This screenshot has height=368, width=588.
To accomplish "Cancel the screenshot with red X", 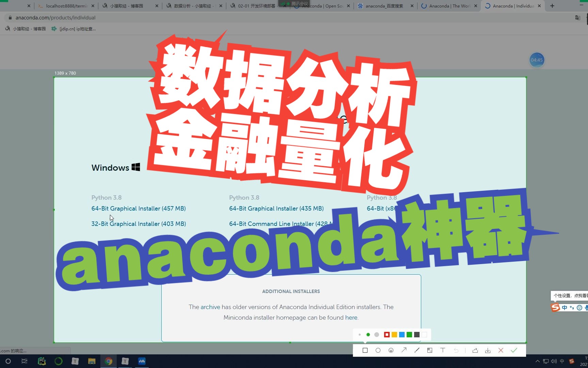I will coord(501,350).
